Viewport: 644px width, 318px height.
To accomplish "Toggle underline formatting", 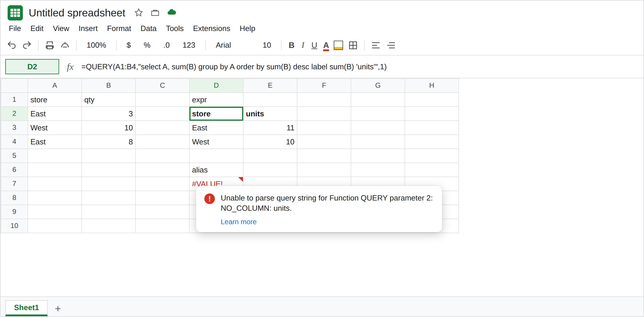I will point(314,45).
